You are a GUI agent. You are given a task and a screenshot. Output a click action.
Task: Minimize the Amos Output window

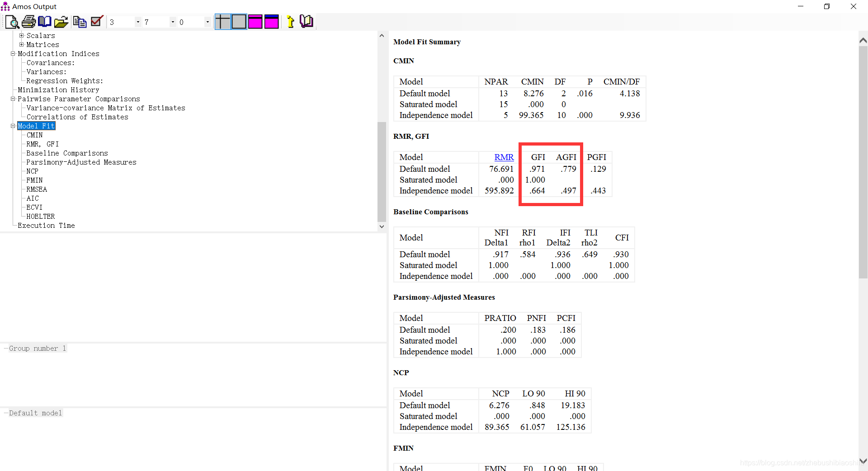tap(801, 6)
